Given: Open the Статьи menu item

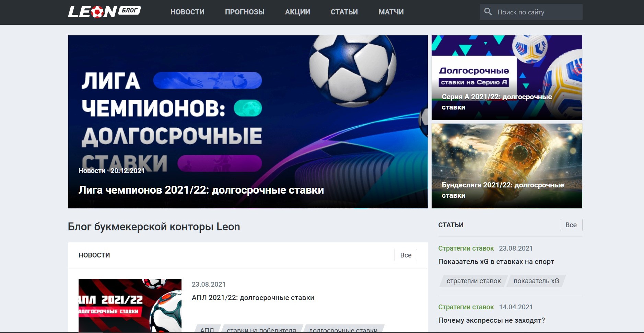Looking at the screenshot, I should click(x=344, y=12).
